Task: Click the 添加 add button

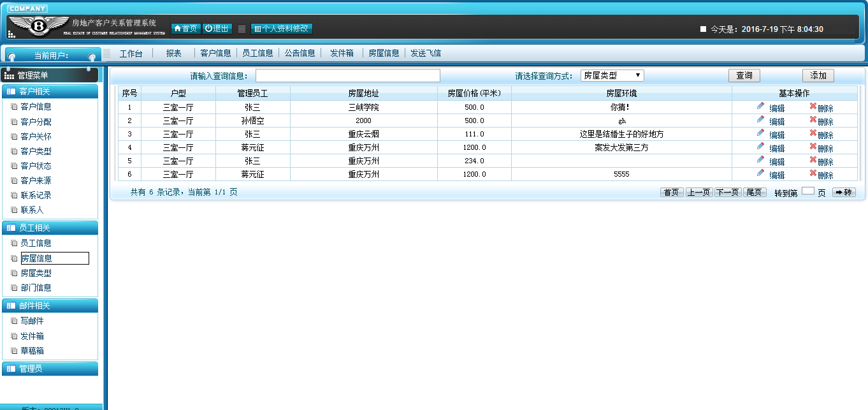Action: 818,75
